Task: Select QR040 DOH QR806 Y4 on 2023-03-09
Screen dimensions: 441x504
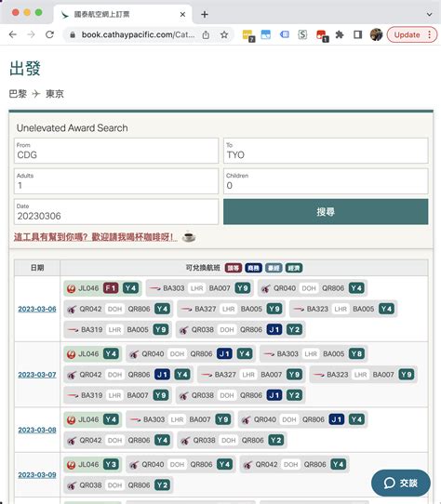Action: tap(180, 465)
